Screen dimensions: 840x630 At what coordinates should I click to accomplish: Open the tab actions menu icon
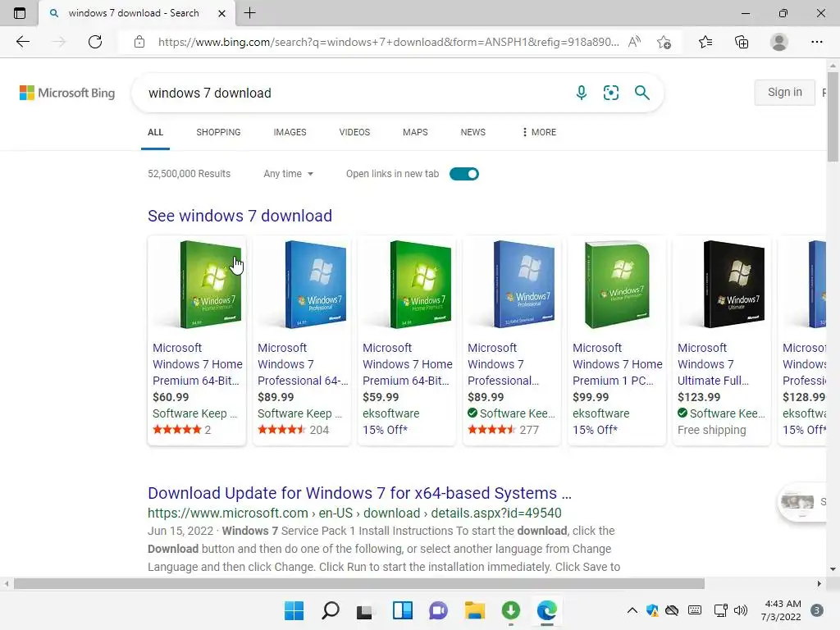[x=20, y=13]
